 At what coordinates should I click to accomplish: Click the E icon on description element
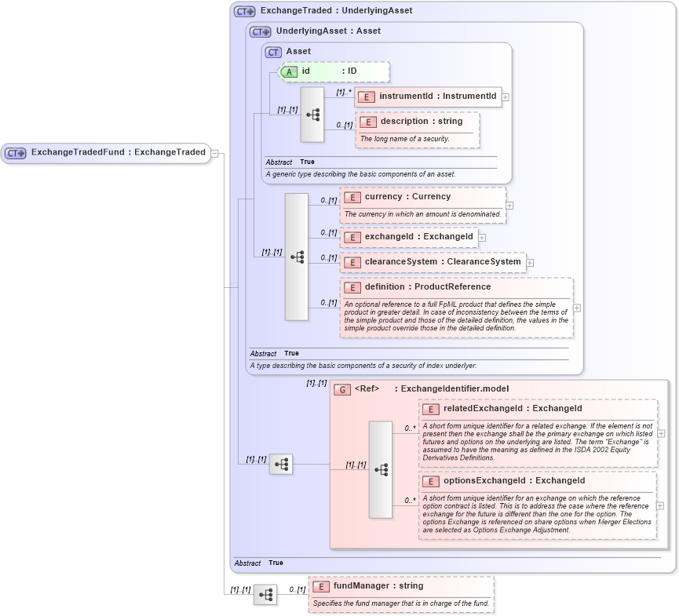tap(367, 122)
